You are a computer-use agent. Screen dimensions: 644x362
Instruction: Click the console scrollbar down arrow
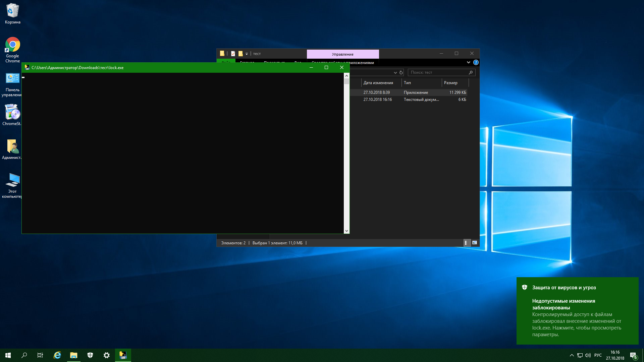346,231
